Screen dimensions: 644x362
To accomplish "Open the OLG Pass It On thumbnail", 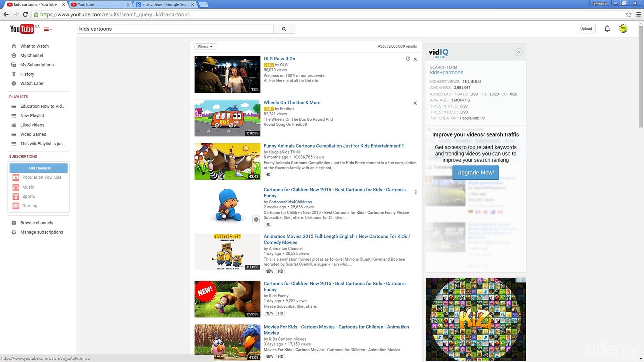I will [227, 74].
